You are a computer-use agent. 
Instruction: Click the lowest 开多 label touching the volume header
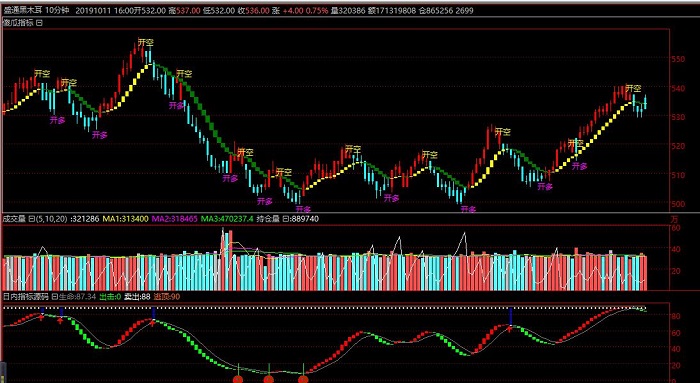[x=468, y=208]
